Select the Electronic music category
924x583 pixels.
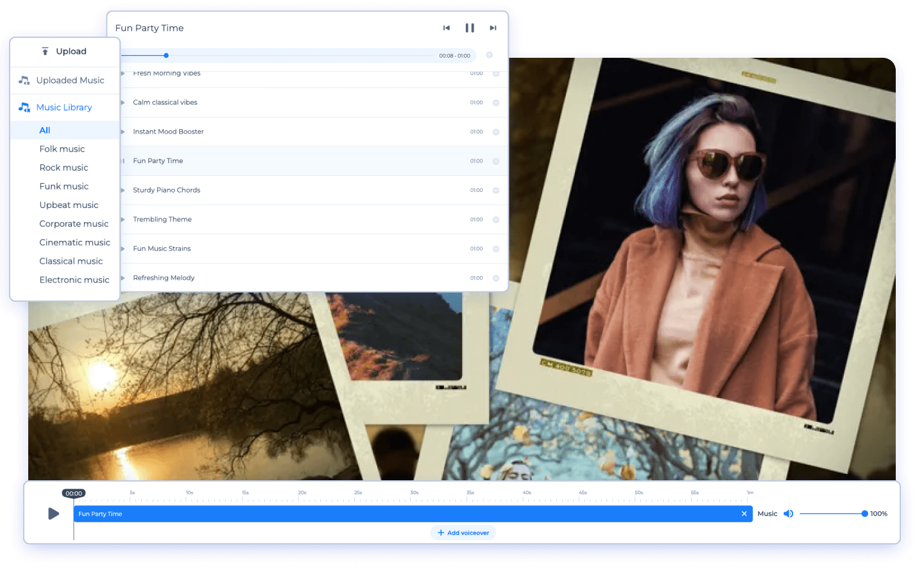tap(74, 280)
